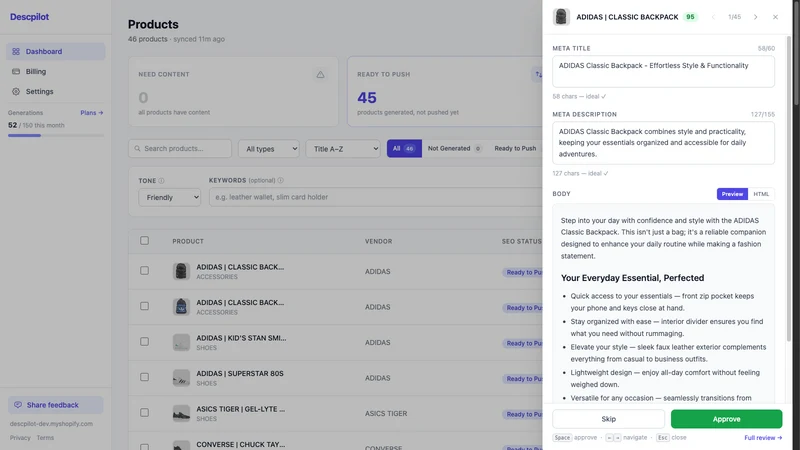Click the Billing card icon
800x450 pixels.
pos(16,71)
